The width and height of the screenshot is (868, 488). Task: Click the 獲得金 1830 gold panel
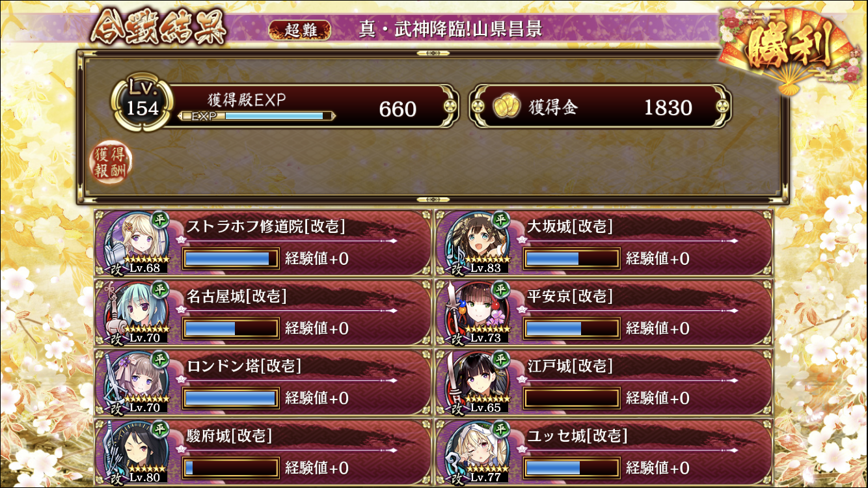coord(600,105)
